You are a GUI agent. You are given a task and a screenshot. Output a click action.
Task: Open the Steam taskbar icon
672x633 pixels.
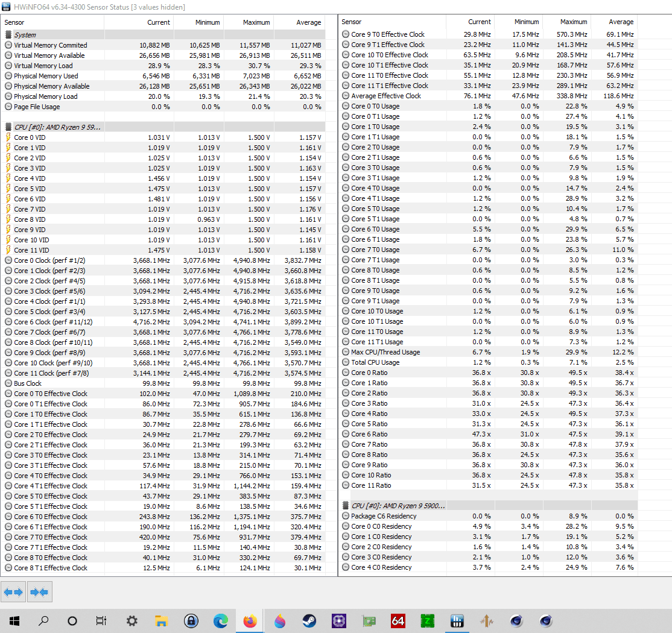(309, 620)
